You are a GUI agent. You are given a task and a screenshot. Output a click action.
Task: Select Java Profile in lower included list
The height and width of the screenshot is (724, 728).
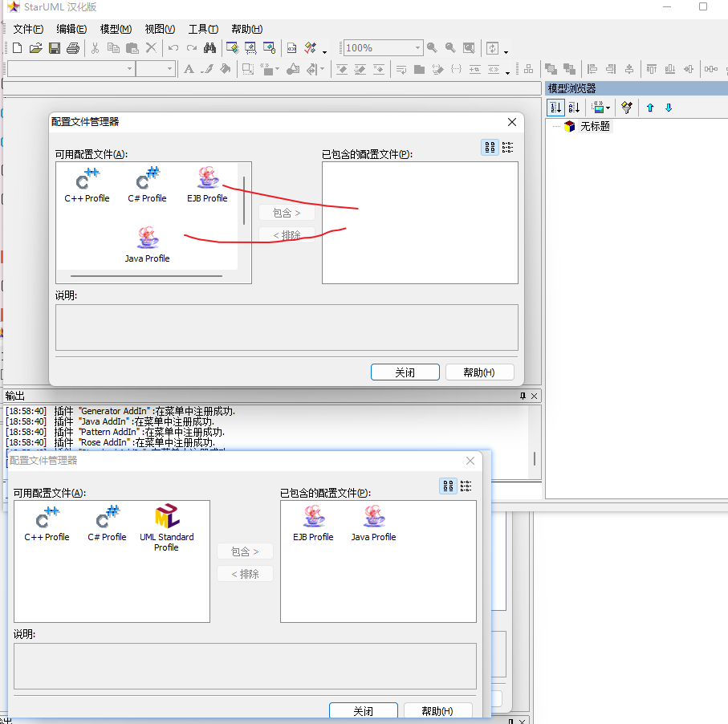pyautogui.click(x=373, y=523)
